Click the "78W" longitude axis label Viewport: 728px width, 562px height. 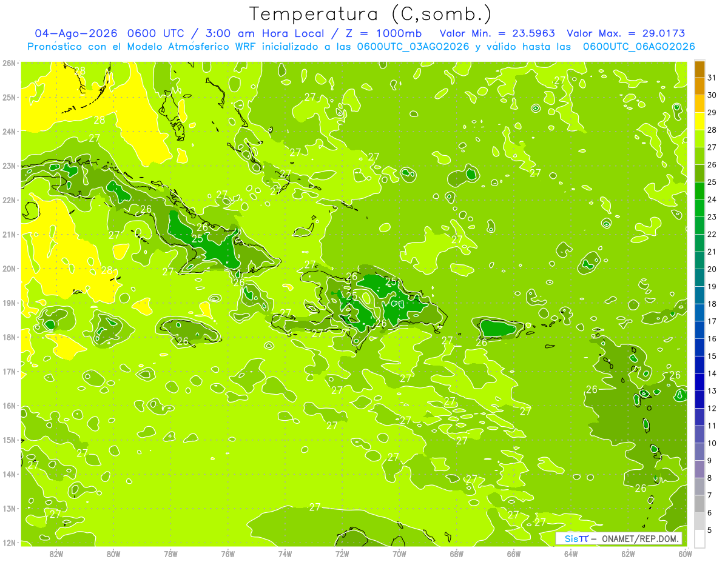coord(170,554)
